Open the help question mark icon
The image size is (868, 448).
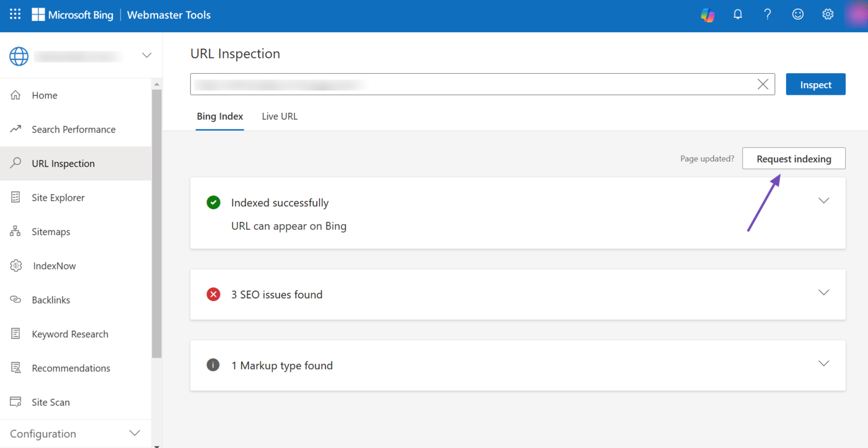click(x=768, y=14)
